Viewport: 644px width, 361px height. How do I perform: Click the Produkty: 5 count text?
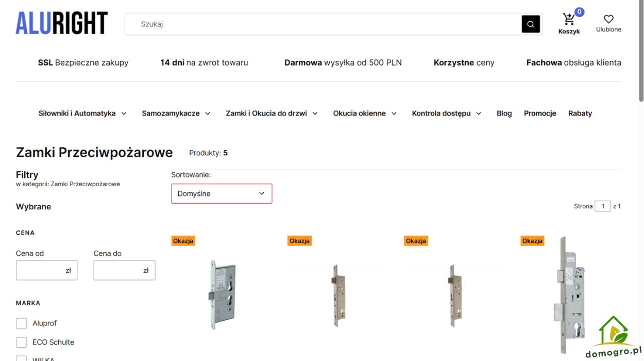coord(208,153)
